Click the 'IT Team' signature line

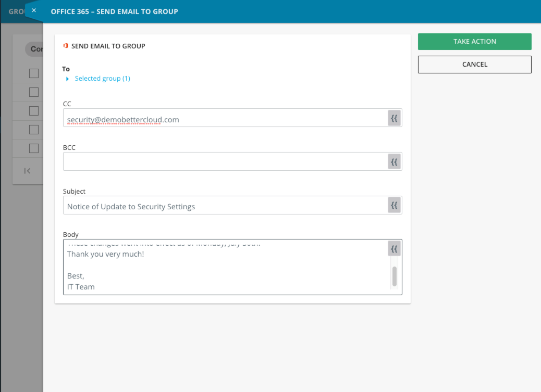(x=81, y=287)
